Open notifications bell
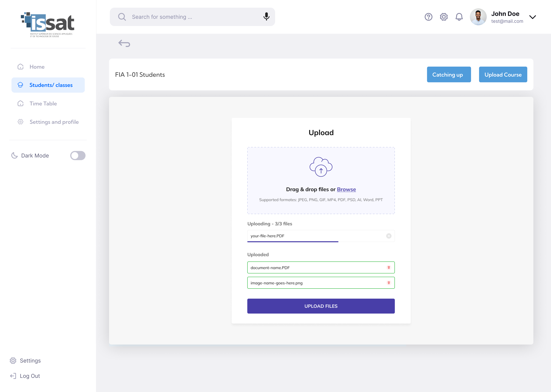The height and width of the screenshot is (392, 551). tap(459, 17)
